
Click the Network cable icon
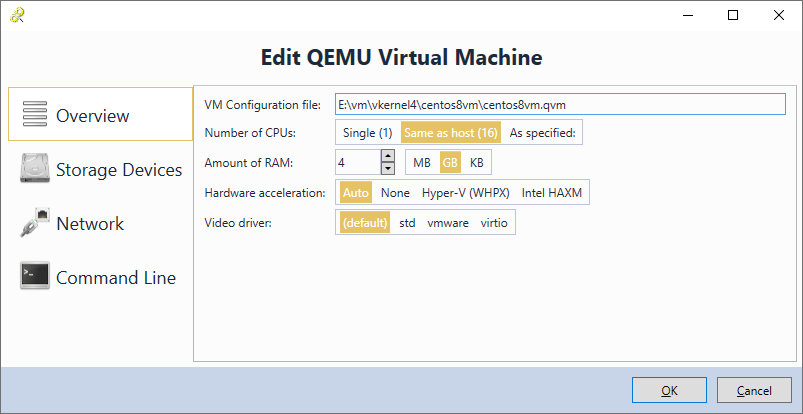click(35, 222)
